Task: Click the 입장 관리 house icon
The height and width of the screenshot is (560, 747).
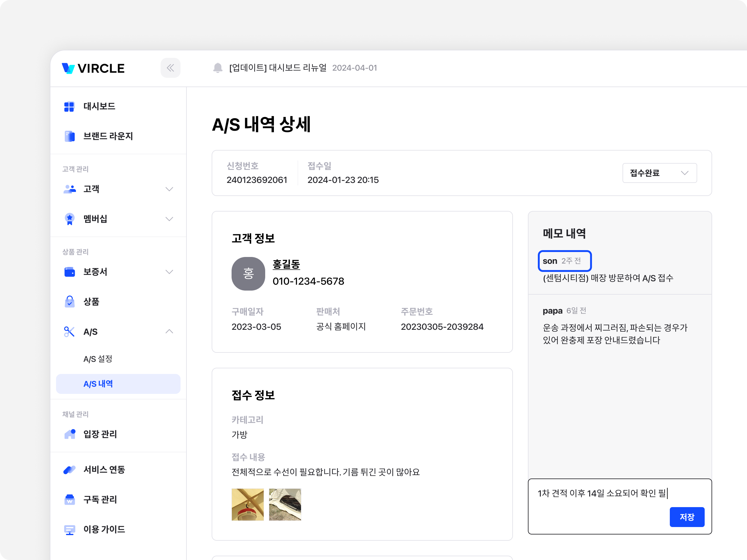Action: pyautogui.click(x=69, y=434)
